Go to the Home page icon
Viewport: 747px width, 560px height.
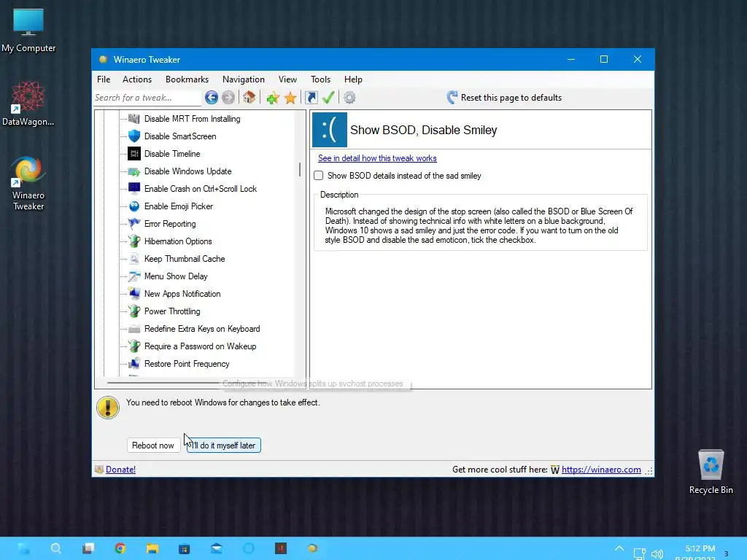click(x=249, y=98)
